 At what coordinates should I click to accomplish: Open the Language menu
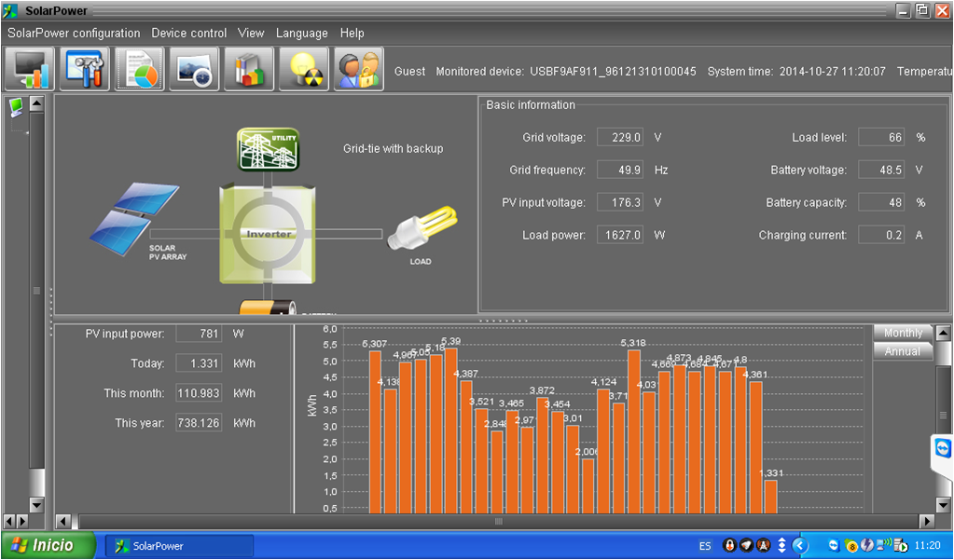[x=302, y=33]
